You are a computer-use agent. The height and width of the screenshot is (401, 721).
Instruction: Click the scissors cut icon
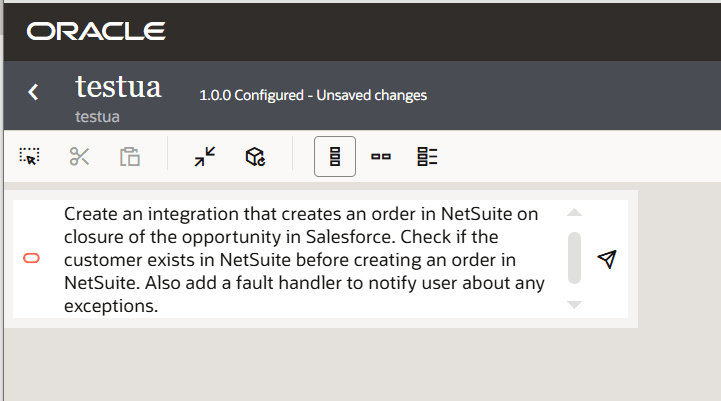(x=79, y=156)
